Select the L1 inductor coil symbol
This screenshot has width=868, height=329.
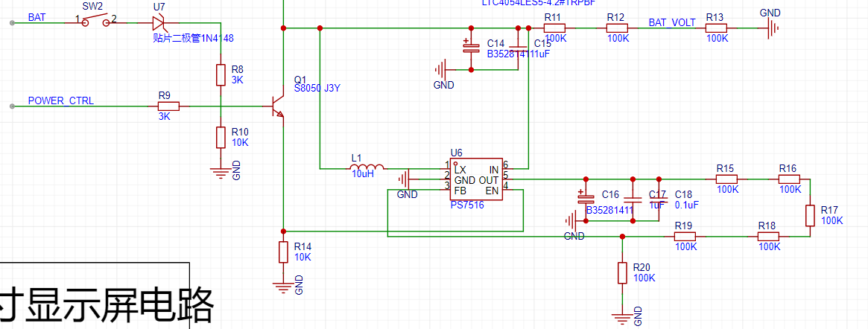click(x=367, y=167)
